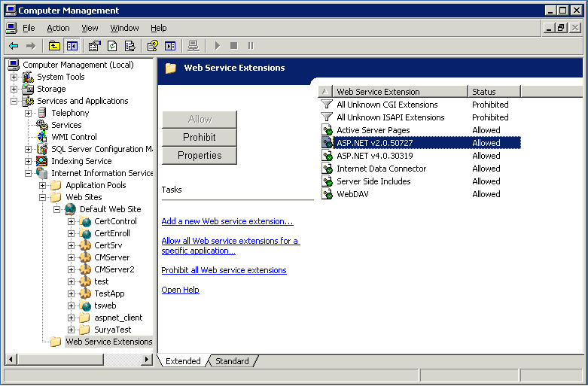Screen dimensions: 588x386
Task: Open the Help menu
Action: pos(159,28)
